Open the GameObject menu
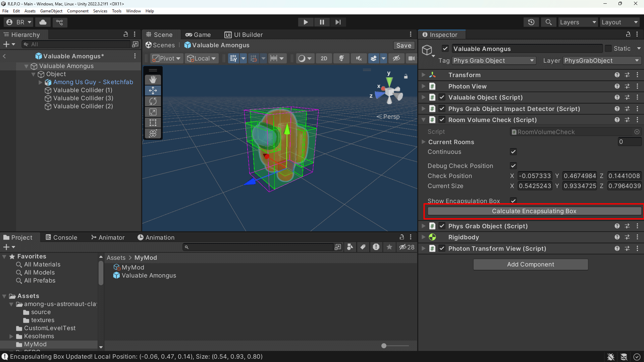 tap(51, 11)
